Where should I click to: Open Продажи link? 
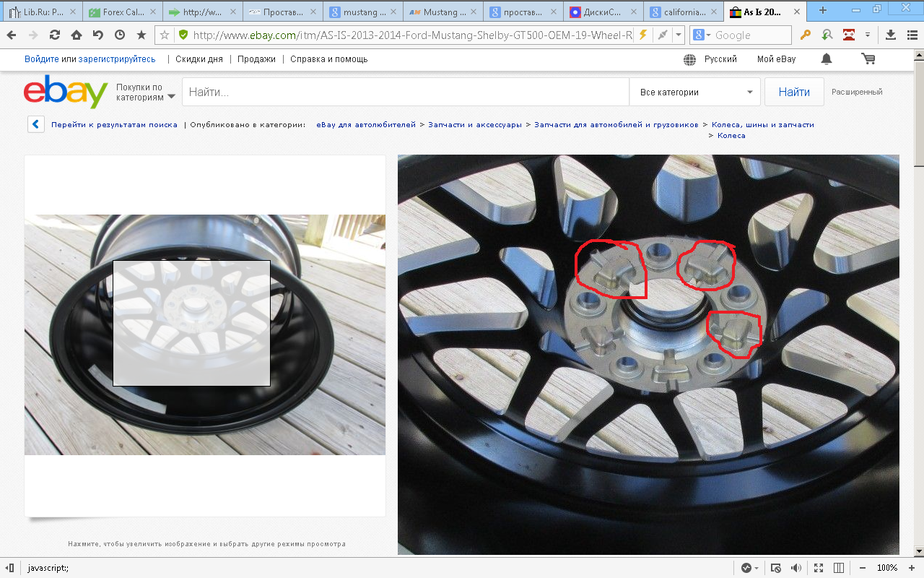(x=256, y=59)
